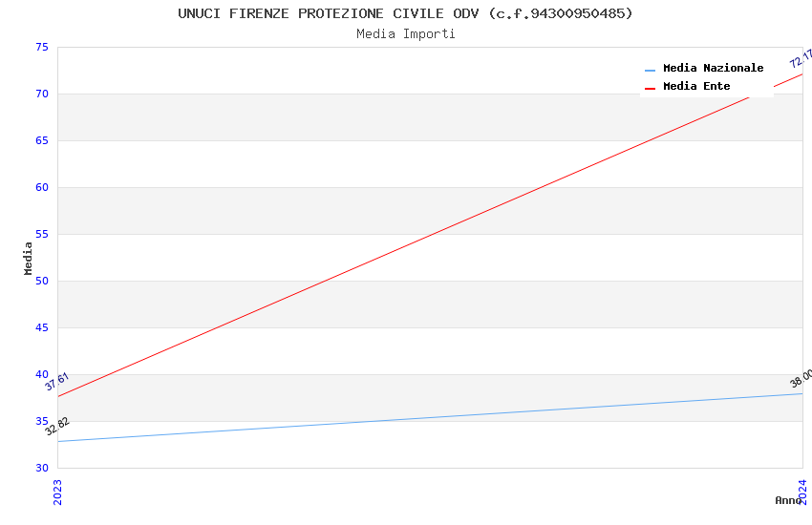This screenshot has height=525, width=812.
Task: Click the y-axis value 45
Action: [42, 328]
